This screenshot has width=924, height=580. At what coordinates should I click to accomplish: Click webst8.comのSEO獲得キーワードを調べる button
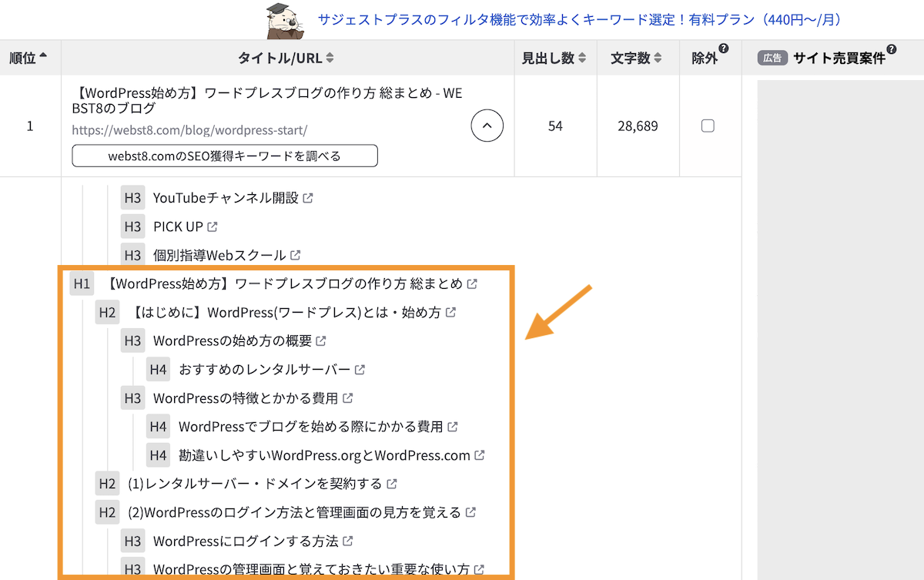[x=225, y=156]
